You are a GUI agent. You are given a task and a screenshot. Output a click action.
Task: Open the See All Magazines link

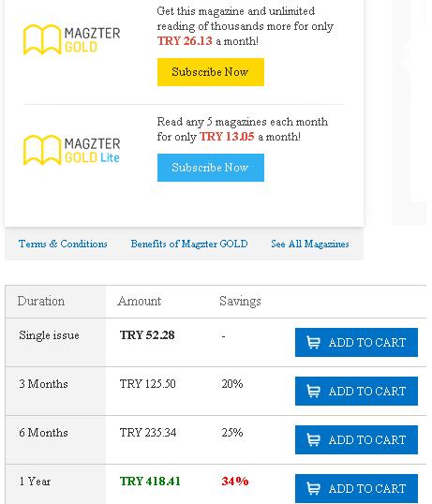click(x=310, y=244)
